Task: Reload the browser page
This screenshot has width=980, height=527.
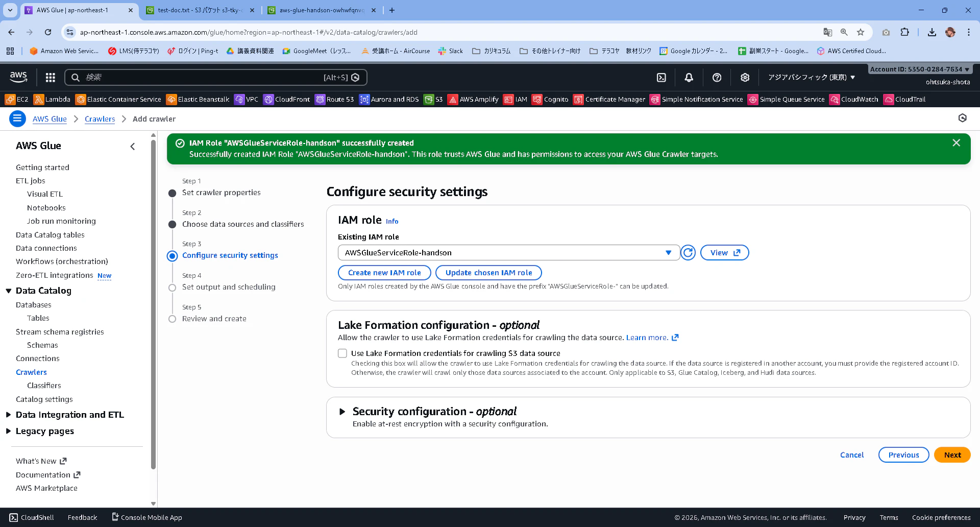Action: (48, 32)
